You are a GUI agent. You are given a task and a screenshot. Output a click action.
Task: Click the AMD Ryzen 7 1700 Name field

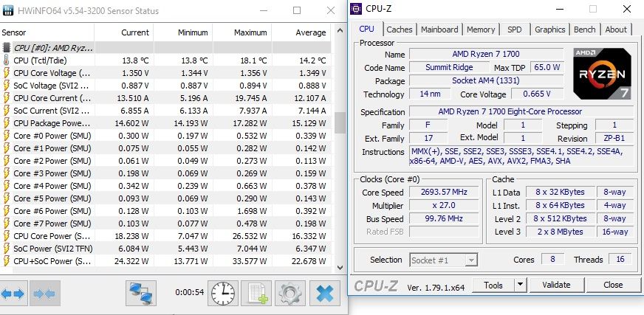point(486,54)
